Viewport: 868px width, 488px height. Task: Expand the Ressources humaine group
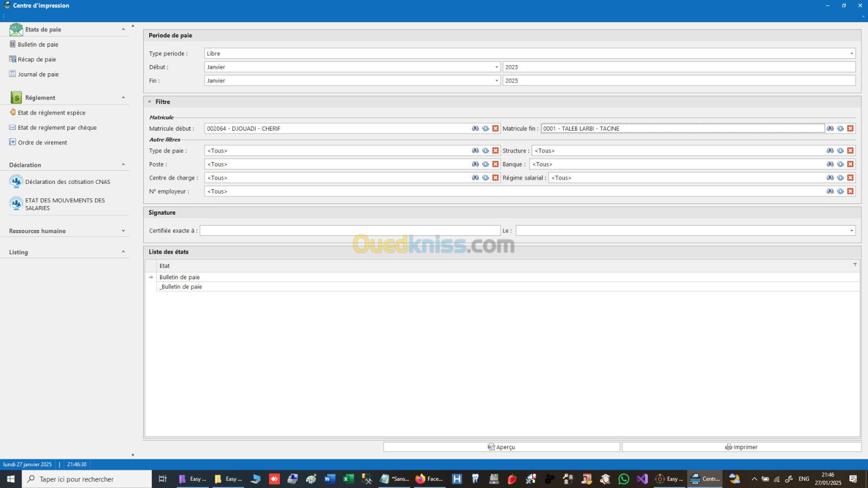[123, 231]
